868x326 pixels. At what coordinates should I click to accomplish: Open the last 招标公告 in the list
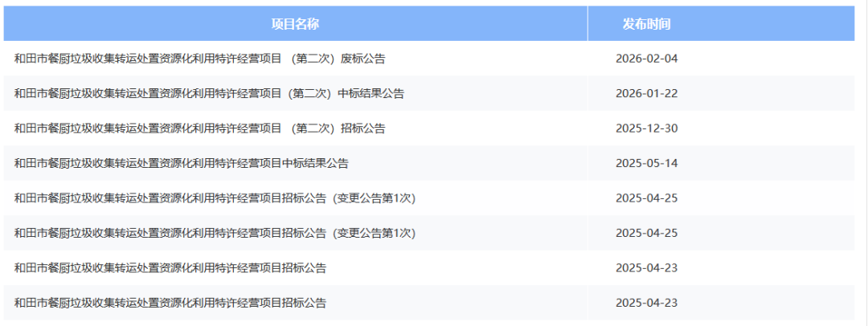170,303
